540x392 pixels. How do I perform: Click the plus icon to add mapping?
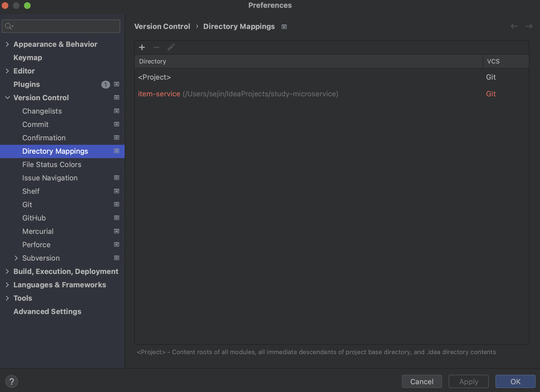pyautogui.click(x=142, y=47)
